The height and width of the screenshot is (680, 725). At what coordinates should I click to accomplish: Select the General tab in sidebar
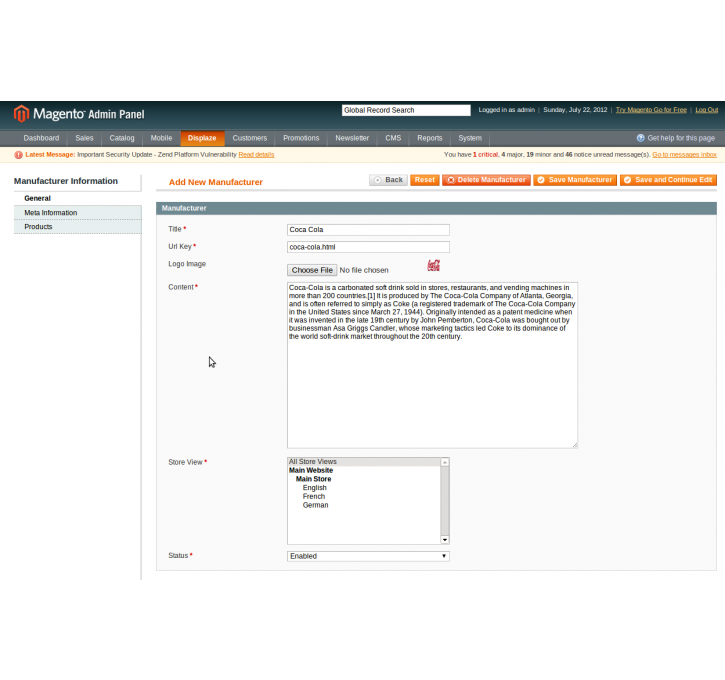point(78,198)
